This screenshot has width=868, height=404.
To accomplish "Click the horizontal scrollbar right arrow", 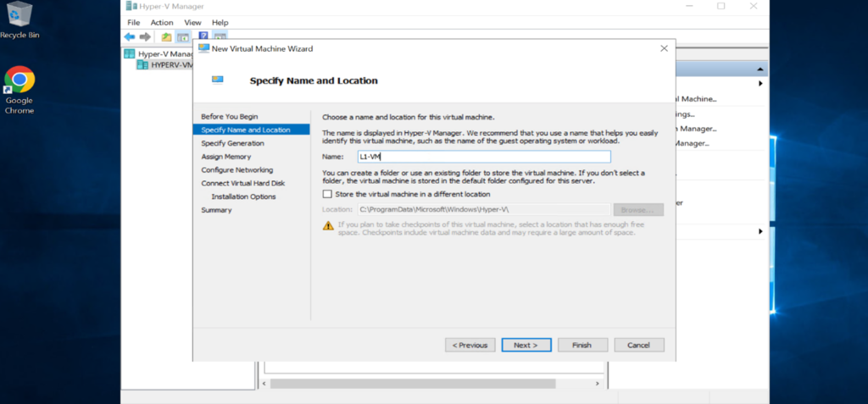I will (x=597, y=383).
